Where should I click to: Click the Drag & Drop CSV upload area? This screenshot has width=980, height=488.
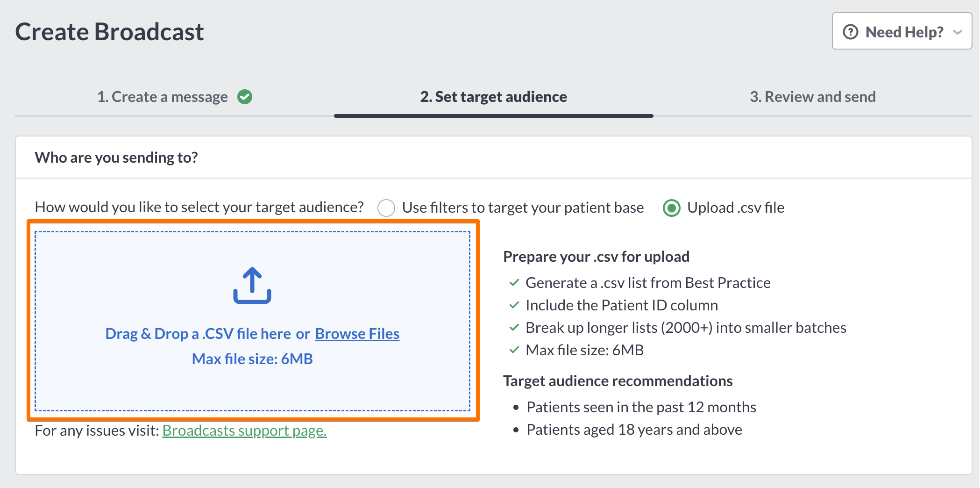point(253,321)
